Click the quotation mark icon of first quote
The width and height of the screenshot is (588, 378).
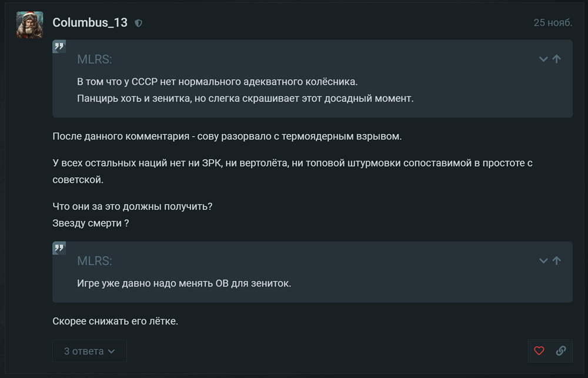point(59,46)
